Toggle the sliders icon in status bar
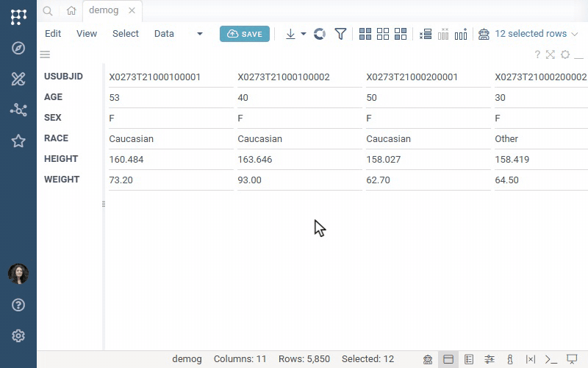The height and width of the screenshot is (368, 588). click(x=490, y=359)
